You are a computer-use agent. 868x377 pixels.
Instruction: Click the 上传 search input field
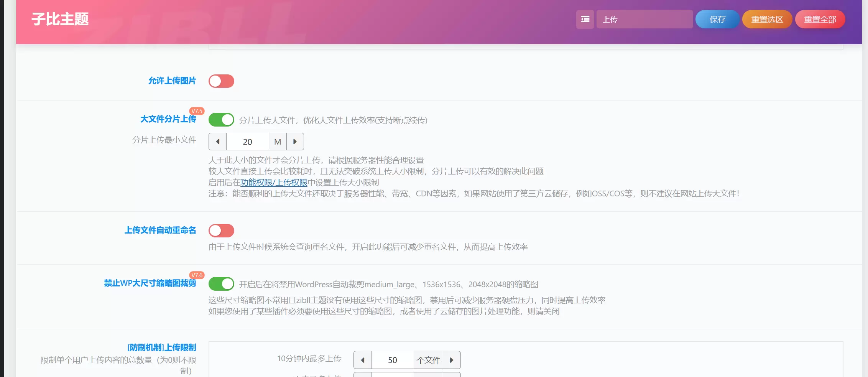[x=644, y=19]
